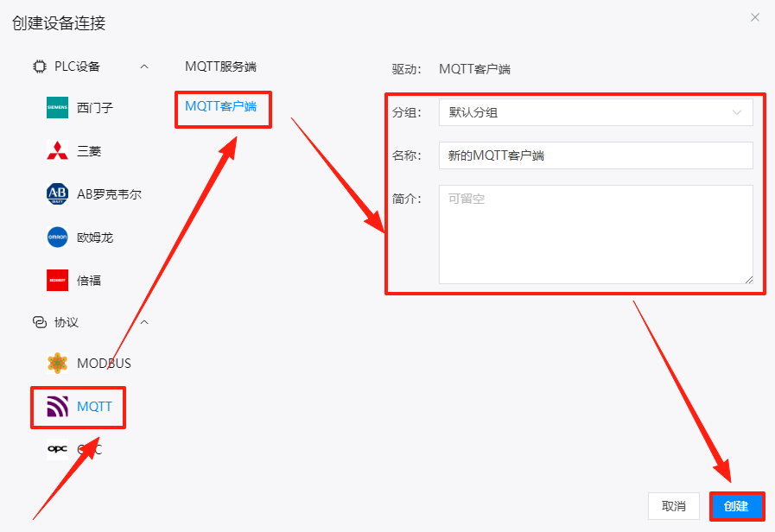Open the 分组 默认分组 dropdown
775x532 pixels.
(x=595, y=112)
